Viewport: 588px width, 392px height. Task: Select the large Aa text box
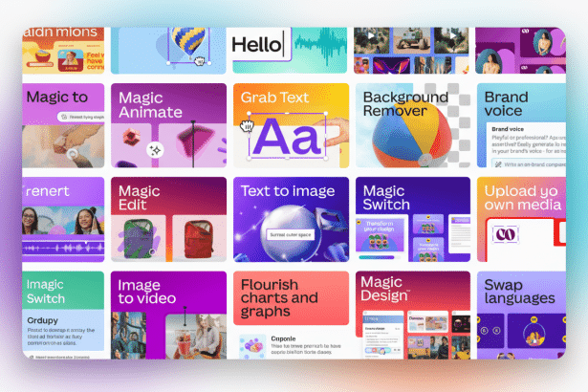point(287,136)
